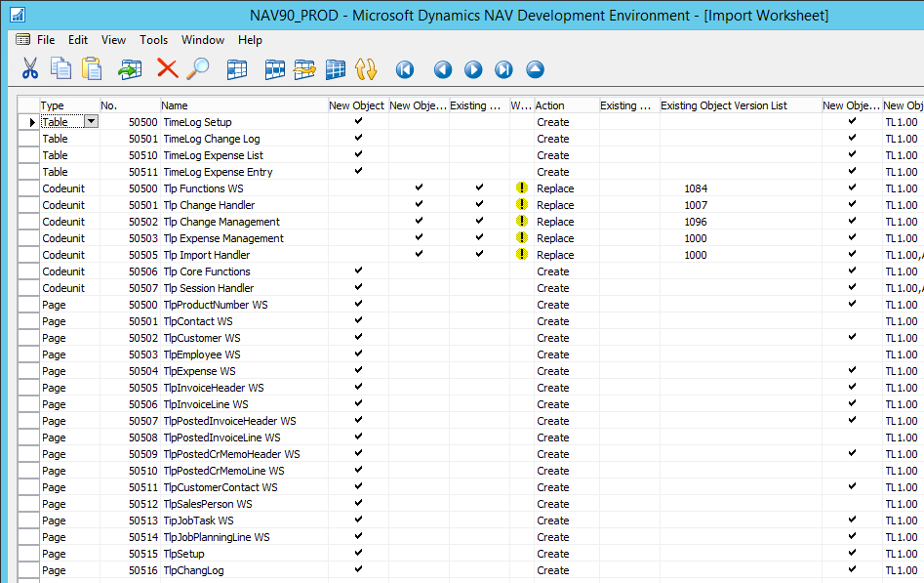Open the Tools menu
The image size is (924, 583).
[x=153, y=40]
